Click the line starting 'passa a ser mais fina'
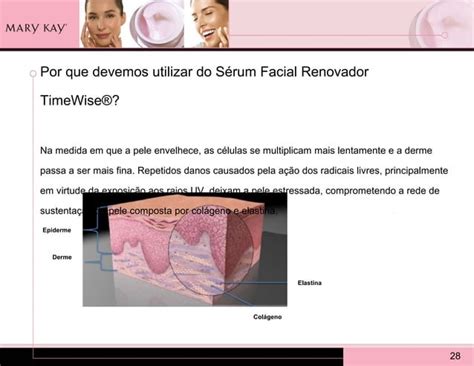 pyautogui.click(x=244, y=171)
